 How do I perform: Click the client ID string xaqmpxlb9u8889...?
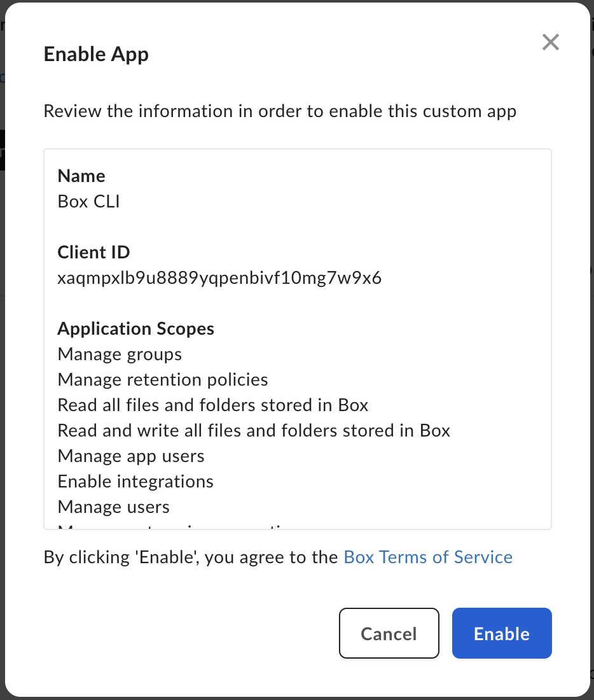pyautogui.click(x=219, y=278)
